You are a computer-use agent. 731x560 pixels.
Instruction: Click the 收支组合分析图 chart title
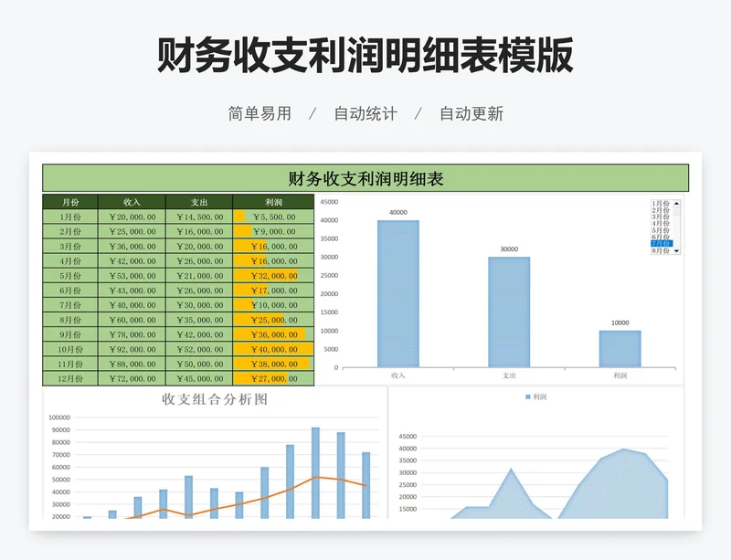point(215,399)
